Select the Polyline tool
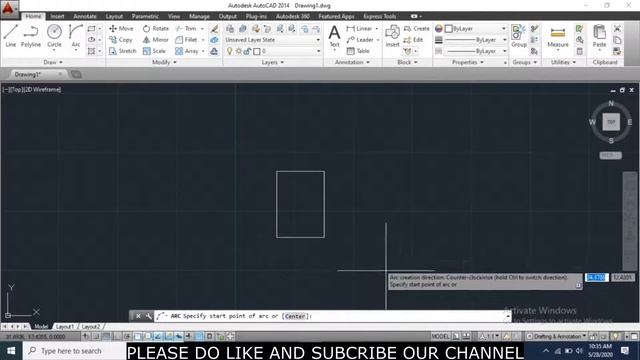Image resolution: width=640 pixels, height=360 pixels. point(31,36)
